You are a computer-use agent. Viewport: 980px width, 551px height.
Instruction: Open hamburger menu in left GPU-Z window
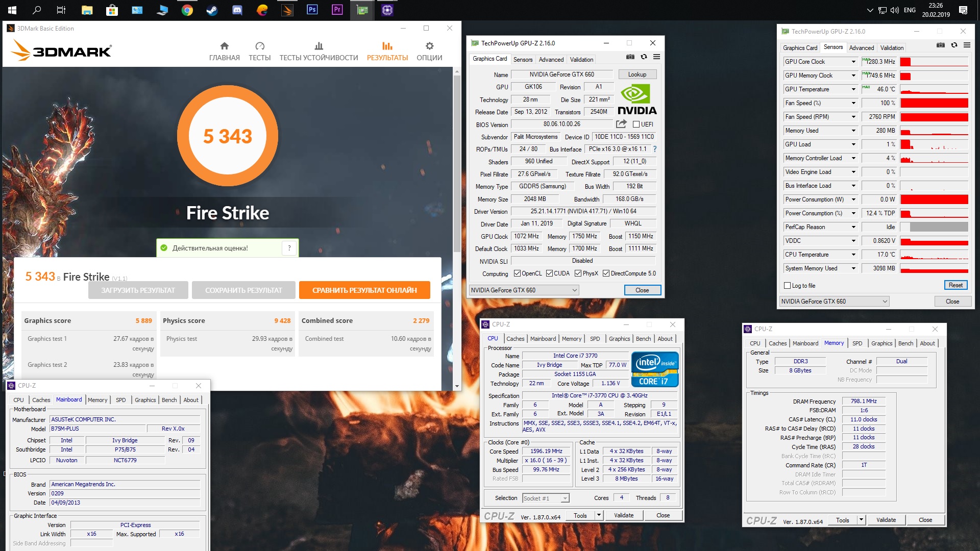click(657, 57)
